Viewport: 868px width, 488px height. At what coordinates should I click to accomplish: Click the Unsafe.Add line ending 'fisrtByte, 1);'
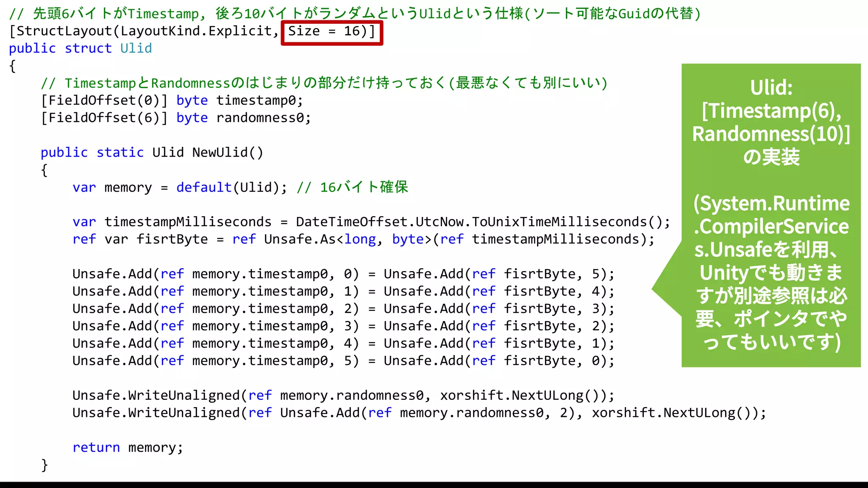pyautogui.click(x=344, y=344)
